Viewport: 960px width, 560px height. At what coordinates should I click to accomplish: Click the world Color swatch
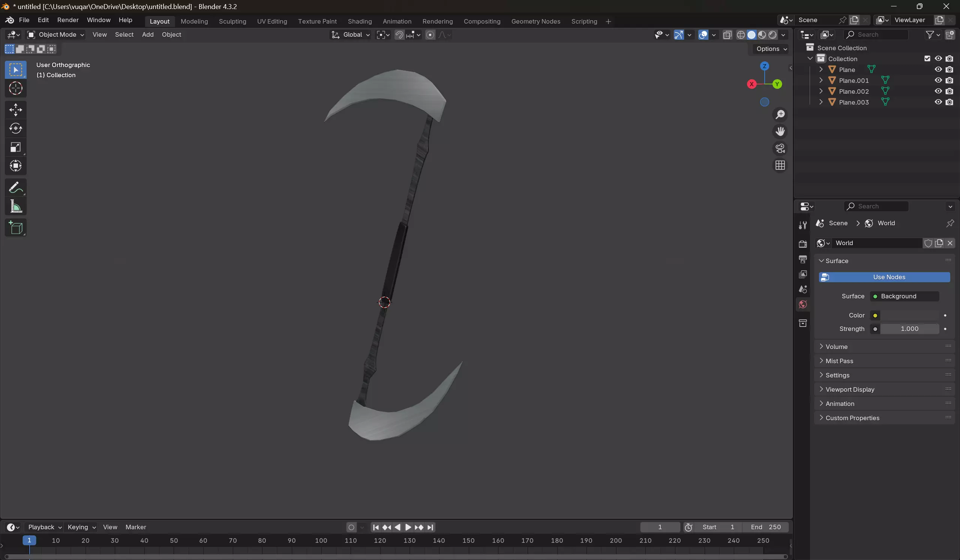pos(909,315)
